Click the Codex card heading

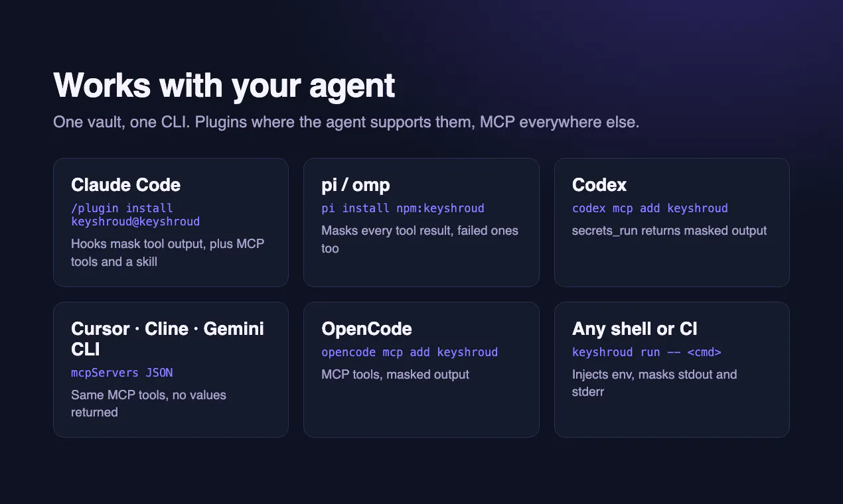click(x=599, y=184)
